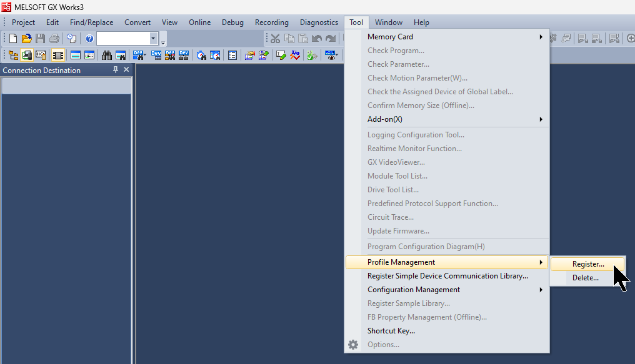Open the Recording menu

(272, 22)
